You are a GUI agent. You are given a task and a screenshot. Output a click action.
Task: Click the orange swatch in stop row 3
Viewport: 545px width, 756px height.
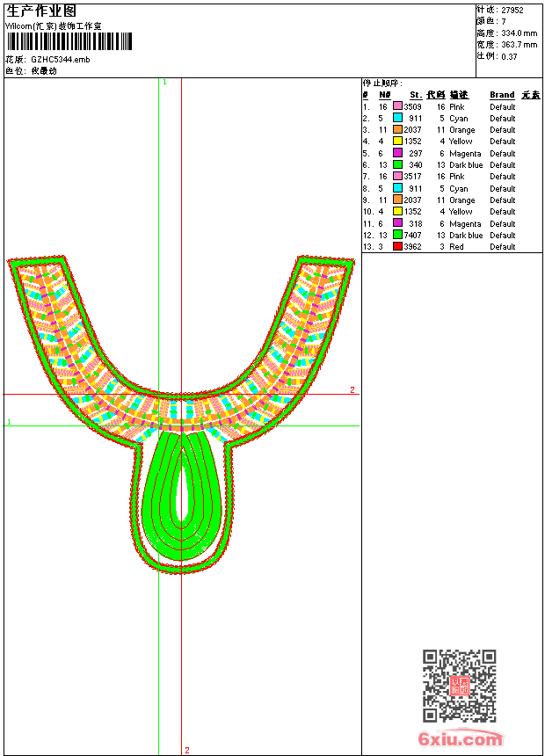coord(397,129)
